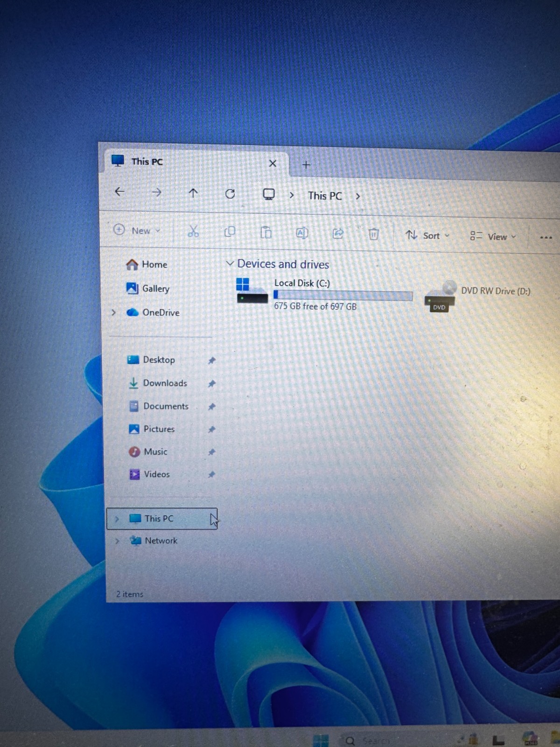
Task: Navigate up one folder level
Action: pyautogui.click(x=193, y=193)
